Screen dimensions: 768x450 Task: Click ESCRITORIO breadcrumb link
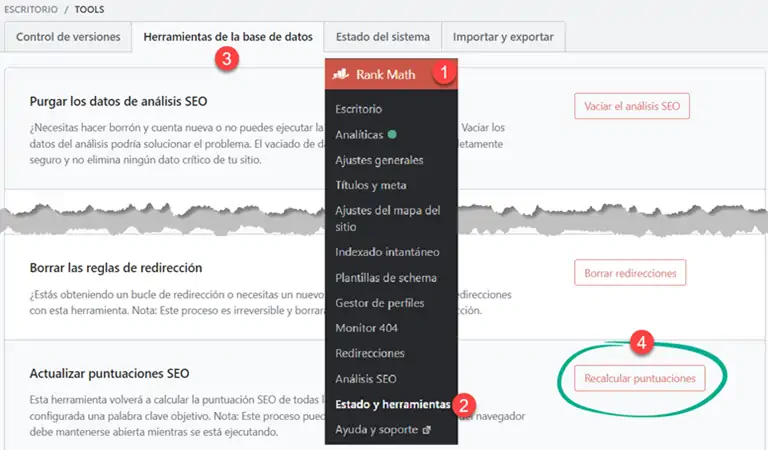pos(30,9)
